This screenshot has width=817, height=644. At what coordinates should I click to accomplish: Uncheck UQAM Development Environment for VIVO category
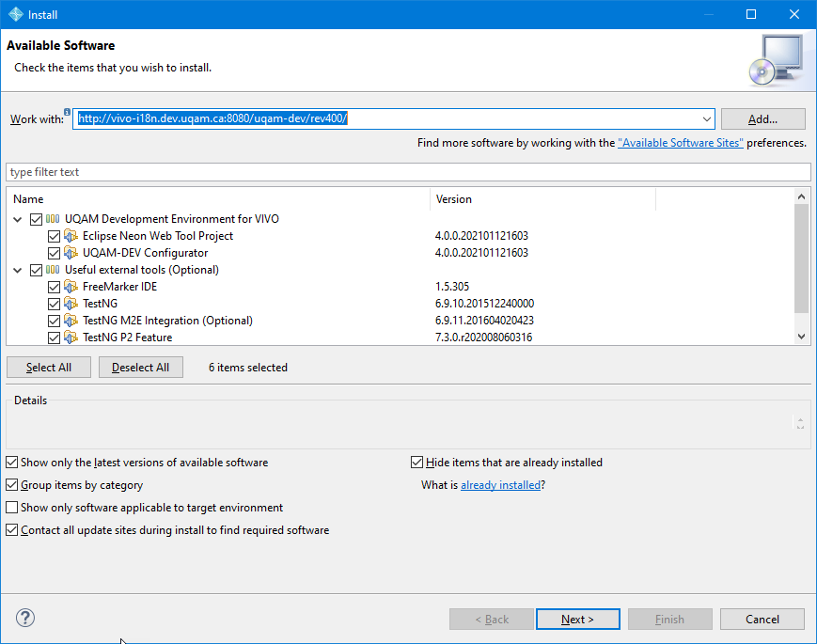coord(36,219)
